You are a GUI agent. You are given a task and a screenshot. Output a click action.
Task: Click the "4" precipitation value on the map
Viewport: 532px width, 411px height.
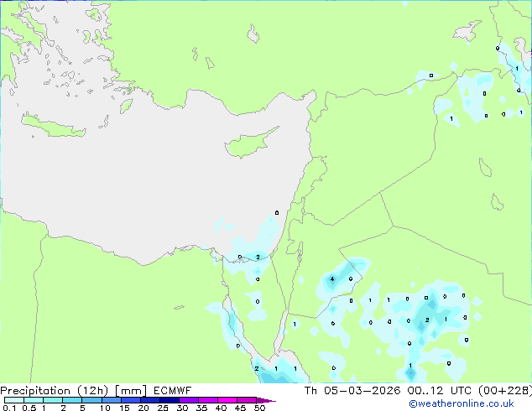tap(332, 279)
